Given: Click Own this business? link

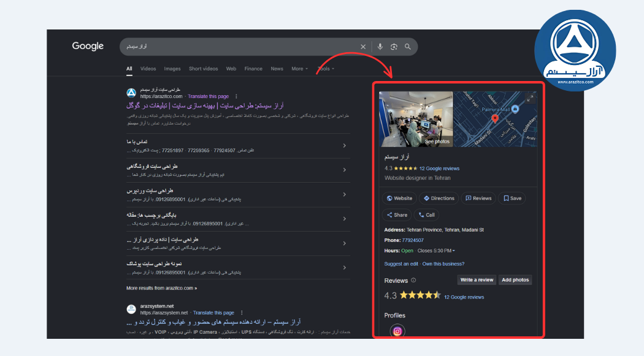Looking at the screenshot, I should [443, 264].
